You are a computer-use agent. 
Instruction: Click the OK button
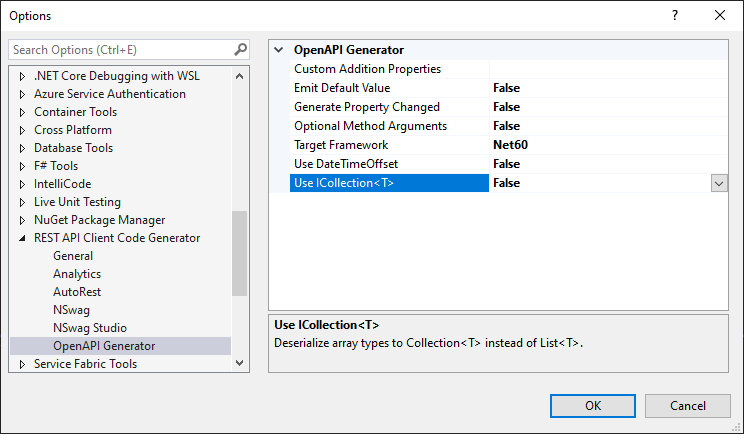pos(593,406)
